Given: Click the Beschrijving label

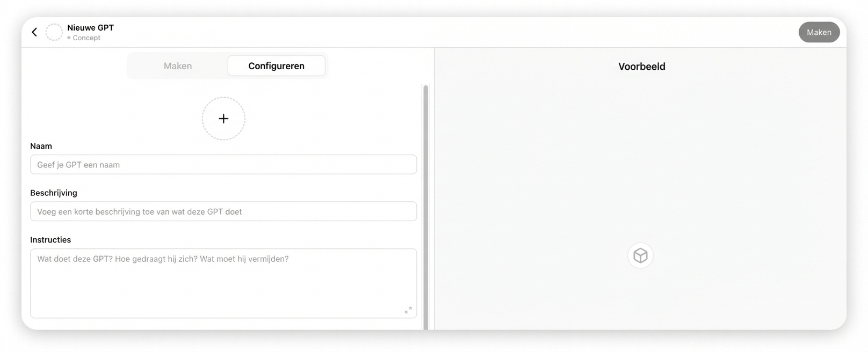Looking at the screenshot, I should pyautogui.click(x=54, y=193).
